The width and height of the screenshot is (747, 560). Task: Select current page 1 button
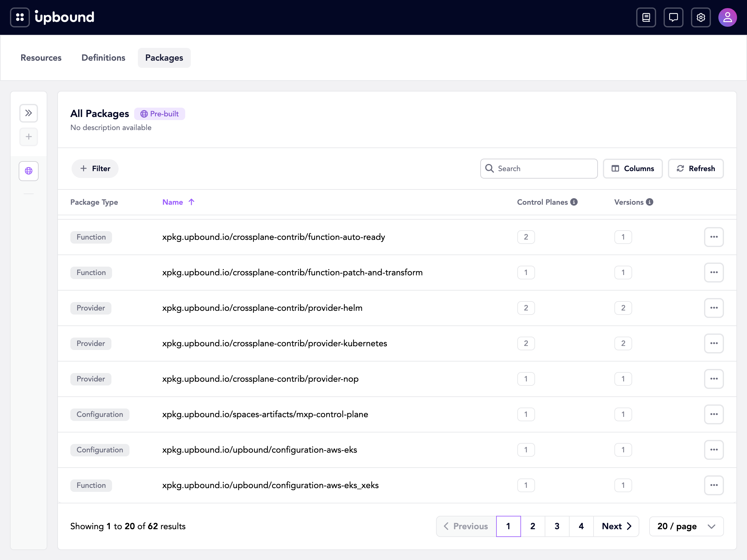509,526
